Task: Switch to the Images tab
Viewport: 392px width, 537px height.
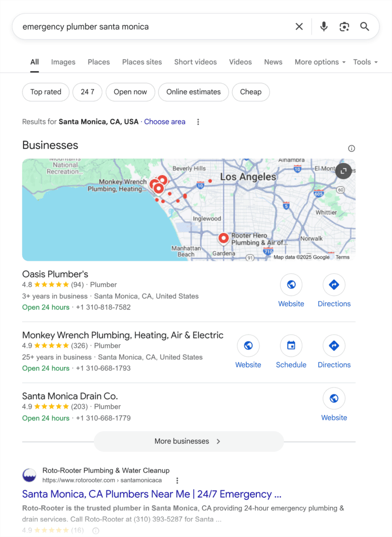Action: tap(63, 62)
